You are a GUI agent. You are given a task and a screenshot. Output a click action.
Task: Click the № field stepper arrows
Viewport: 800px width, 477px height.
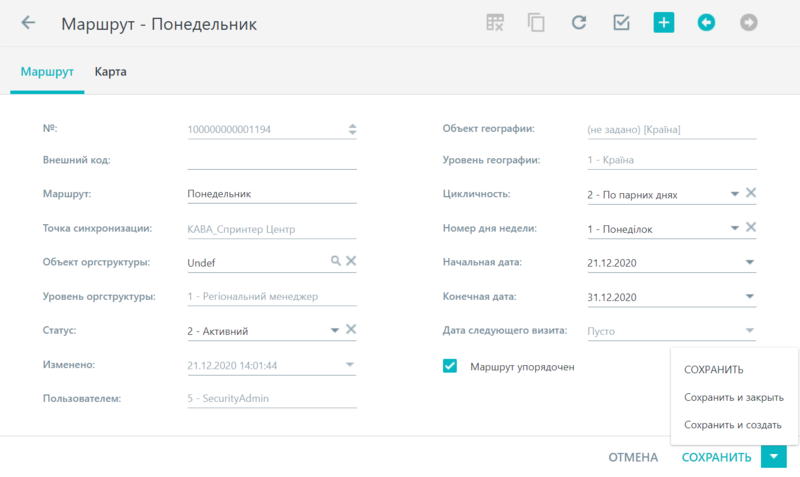coord(353,130)
